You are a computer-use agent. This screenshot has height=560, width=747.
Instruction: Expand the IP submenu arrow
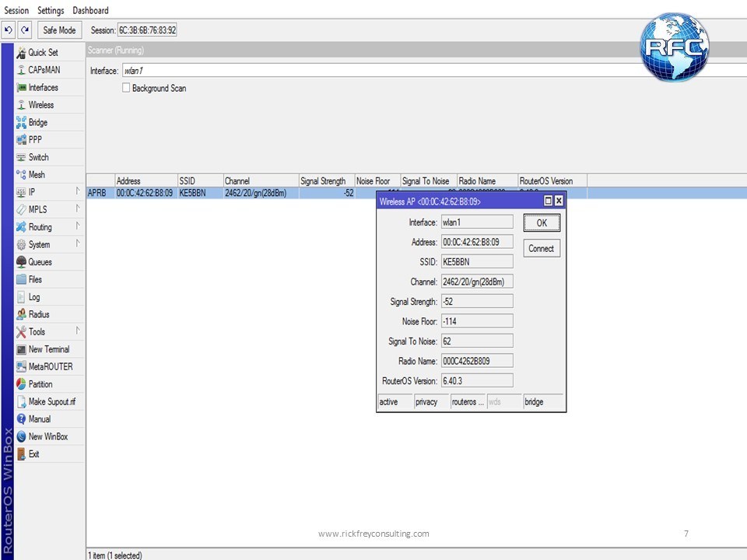point(77,191)
